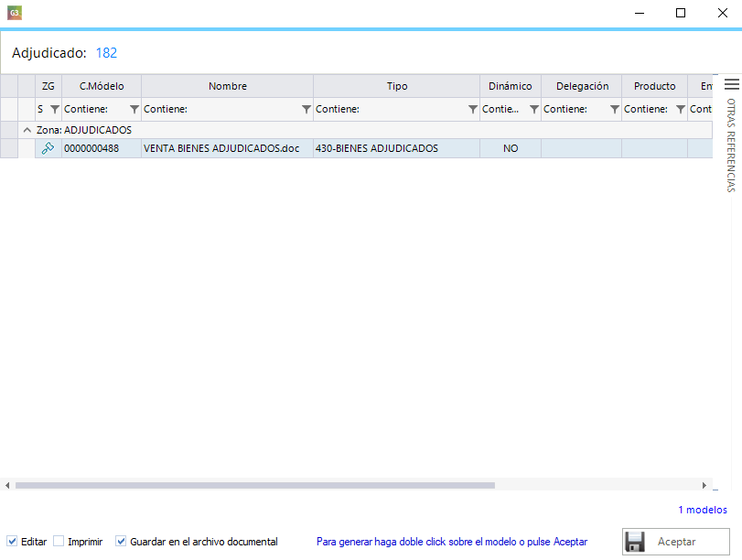The width and height of the screenshot is (742, 560).
Task: Select the Dinámico cell 'NO'
Action: click(511, 148)
